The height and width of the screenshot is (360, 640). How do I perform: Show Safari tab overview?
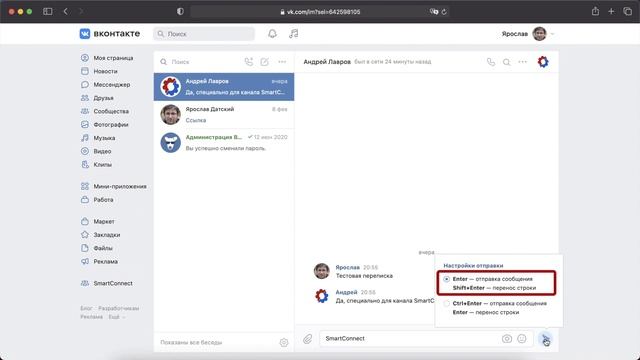click(627, 11)
